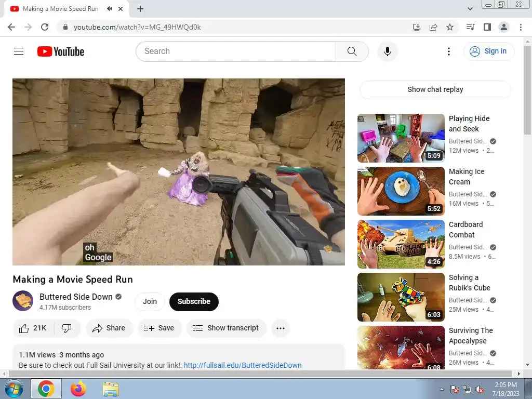
Task: Click the install/download page icon in address bar
Action: (417, 27)
